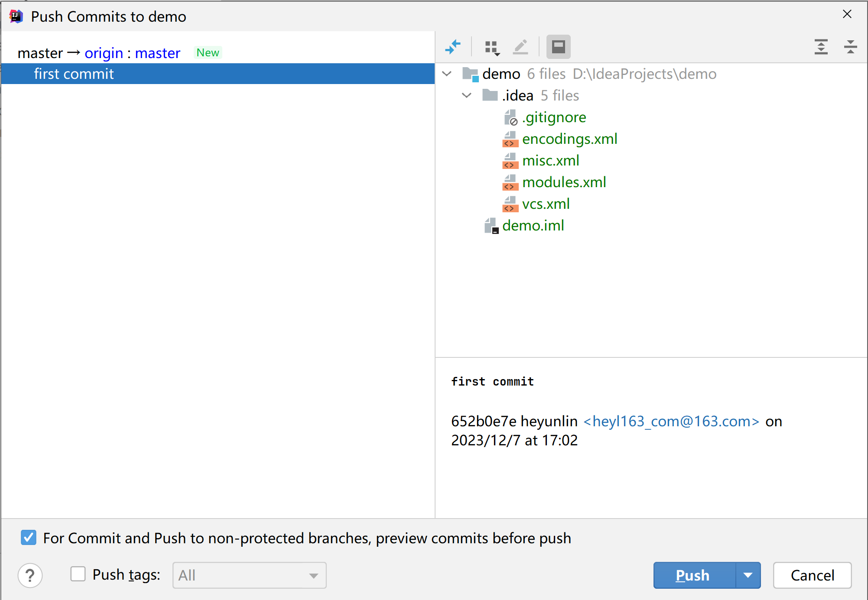Click the Cherry-Pick arrows icon
868x600 pixels.
point(453,47)
